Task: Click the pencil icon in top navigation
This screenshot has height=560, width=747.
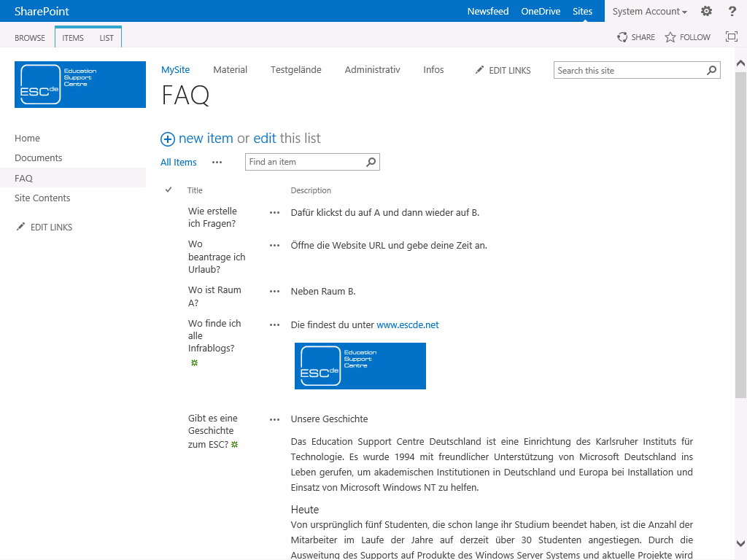Action: (x=479, y=70)
